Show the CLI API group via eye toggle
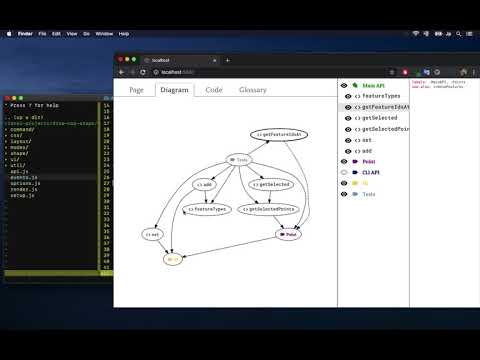 pos(344,172)
